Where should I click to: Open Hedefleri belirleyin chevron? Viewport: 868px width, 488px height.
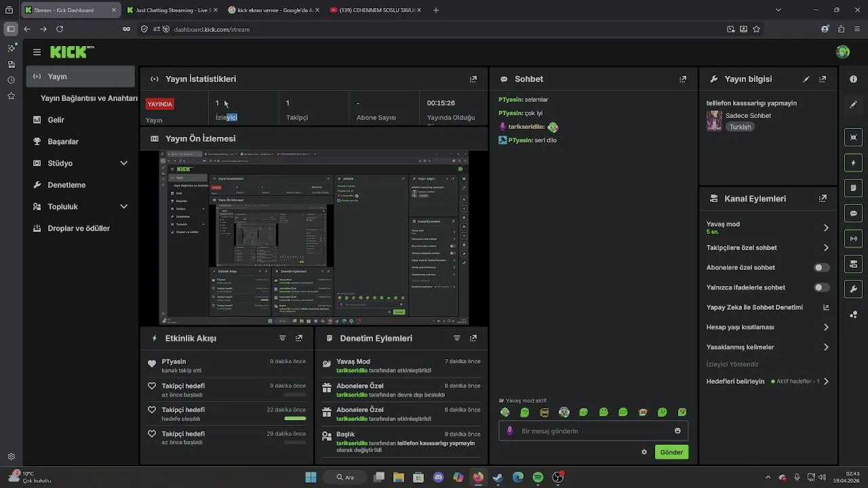click(826, 382)
